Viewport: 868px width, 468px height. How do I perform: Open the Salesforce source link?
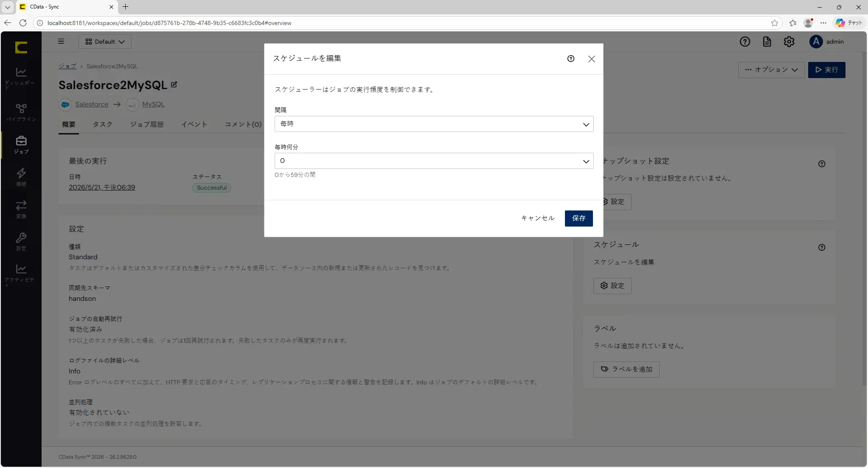click(x=92, y=104)
